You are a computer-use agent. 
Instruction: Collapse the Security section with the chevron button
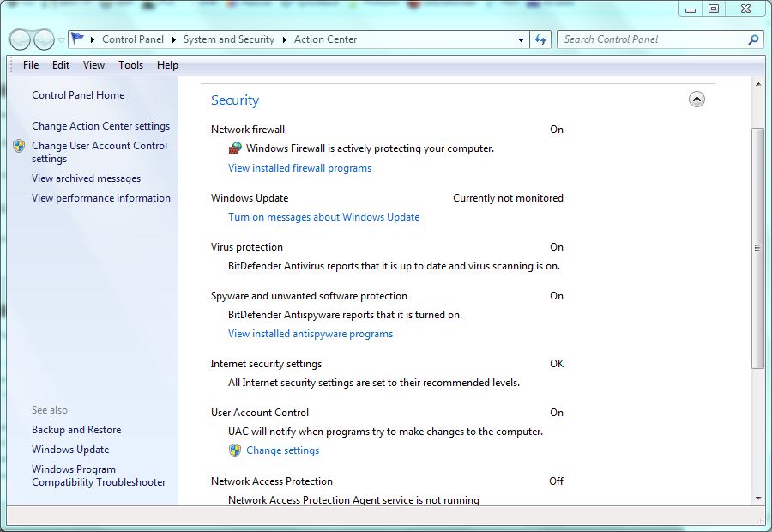click(697, 100)
